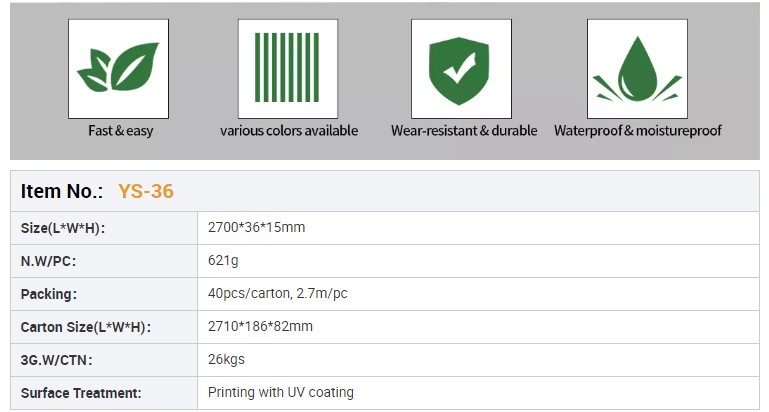Click the 26kgs gross weight value
Screen dimensions: 769x412
coord(226,360)
